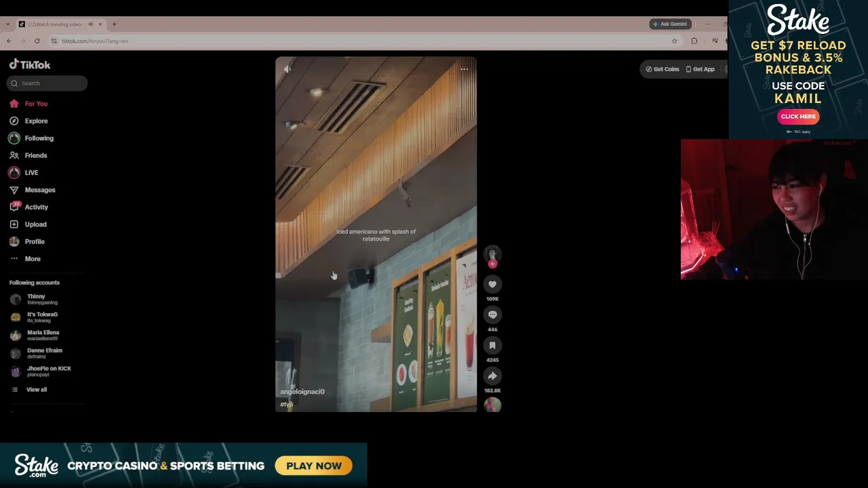Open the sound disc thumbnail
This screenshot has width=868, height=488.
pos(492,405)
